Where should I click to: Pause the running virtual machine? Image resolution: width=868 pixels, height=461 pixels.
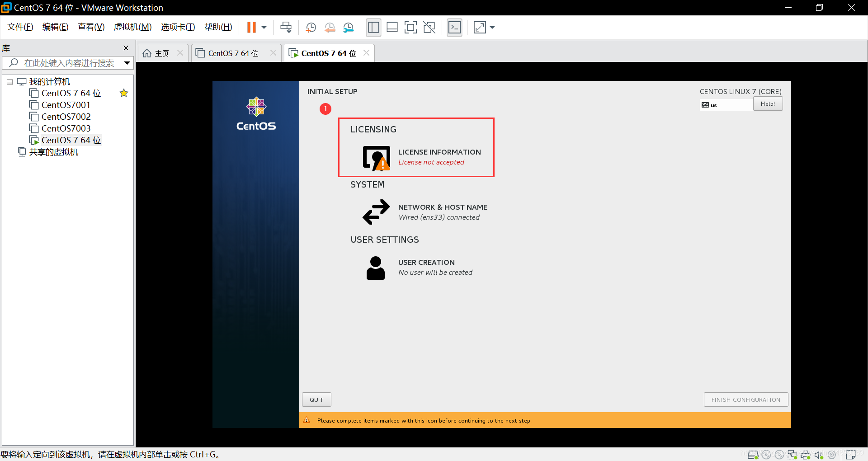click(x=251, y=28)
